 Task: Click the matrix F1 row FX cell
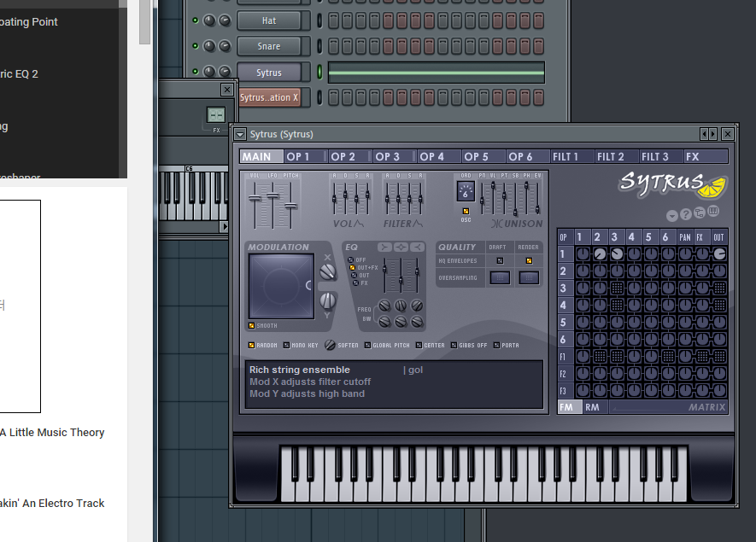pyautogui.click(x=702, y=357)
